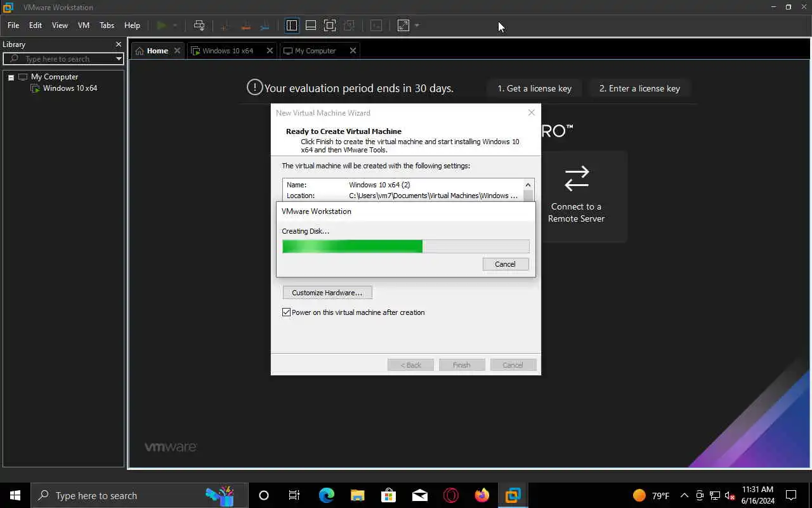The image size is (812, 508).
Task: Open the power options dropdown arrow
Action: (x=175, y=25)
